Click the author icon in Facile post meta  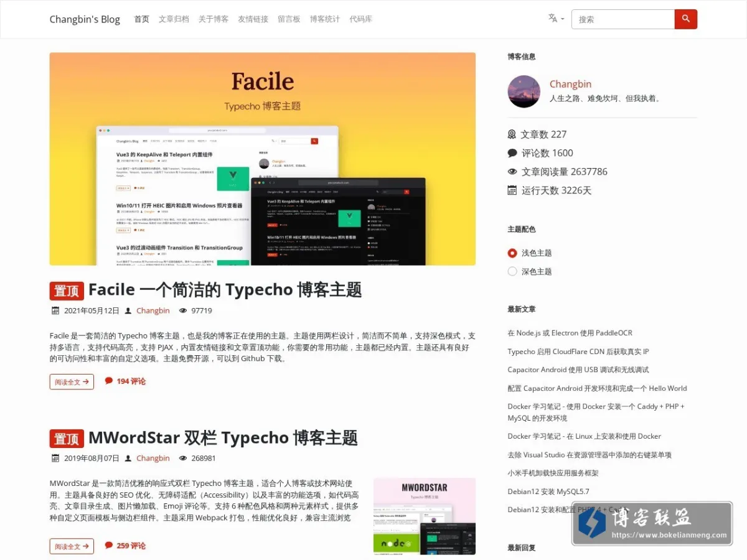(x=128, y=310)
